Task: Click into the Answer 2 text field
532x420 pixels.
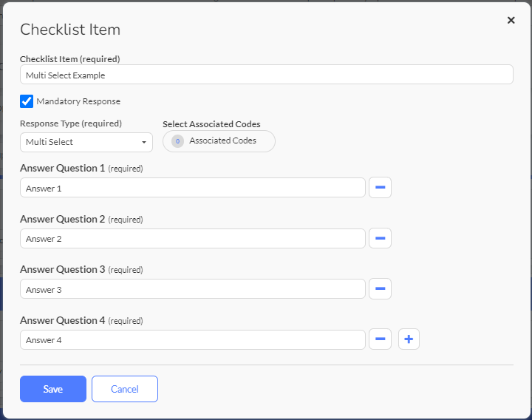Action: point(193,238)
